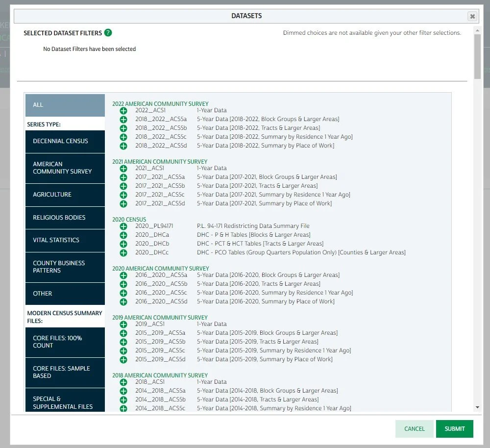This screenshot has width=490, height=448.
Task: Click the dialog's vertical scrollbar thumb
Action: [477, 56]
